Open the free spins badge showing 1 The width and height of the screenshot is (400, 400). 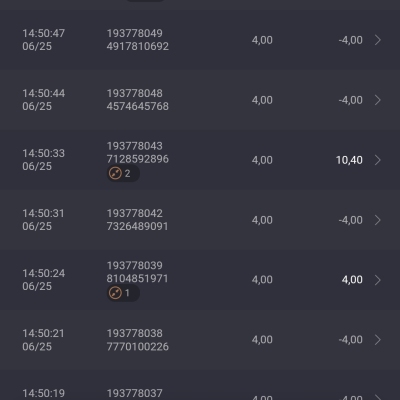pyautogui.click(x=123, y=293)
